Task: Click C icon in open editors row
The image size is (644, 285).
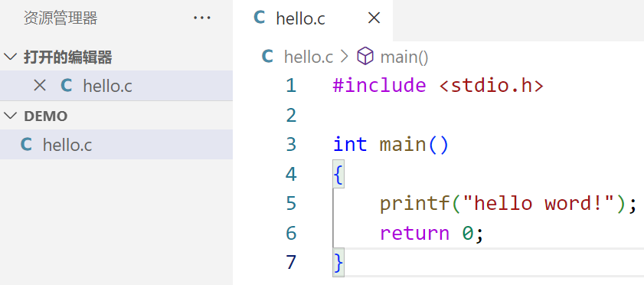Action: pyautogui.click(x=67, y=85)
